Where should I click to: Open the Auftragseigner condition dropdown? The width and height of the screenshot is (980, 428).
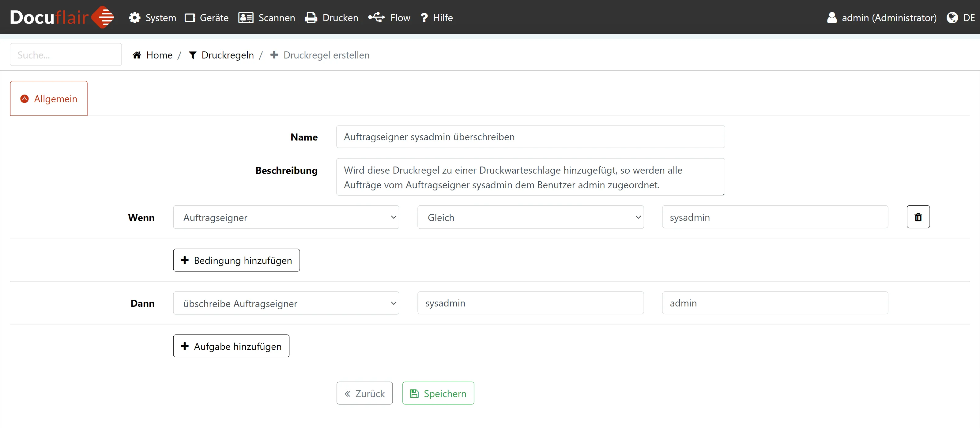point(286,217)
